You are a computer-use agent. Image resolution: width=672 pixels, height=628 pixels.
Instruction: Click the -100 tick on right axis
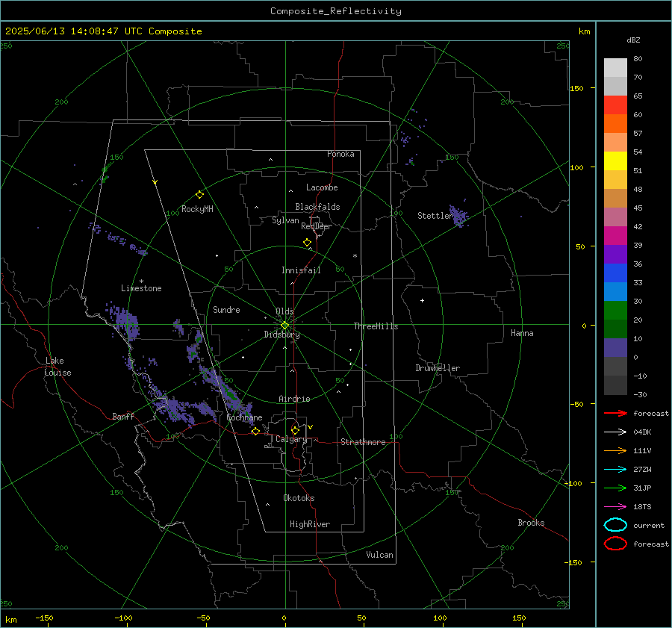[x=573, y=483]
